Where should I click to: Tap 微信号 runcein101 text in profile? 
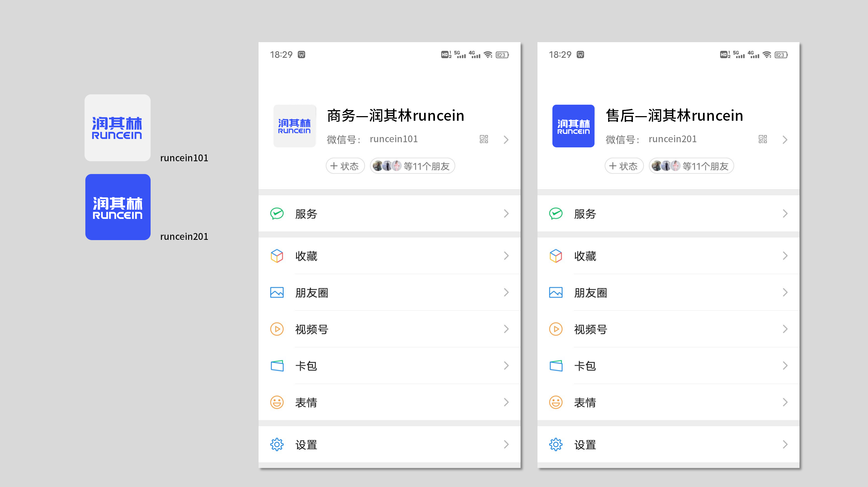tap(372, 139)
